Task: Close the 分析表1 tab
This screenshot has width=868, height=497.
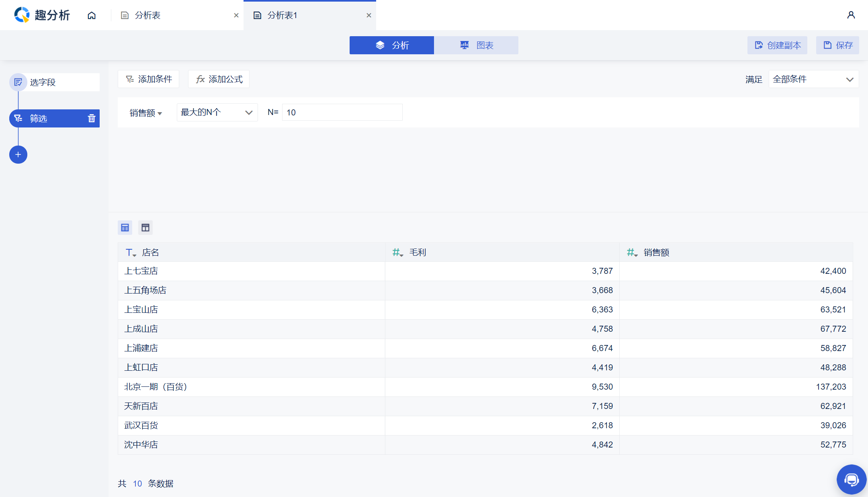Action: (368, 15)
